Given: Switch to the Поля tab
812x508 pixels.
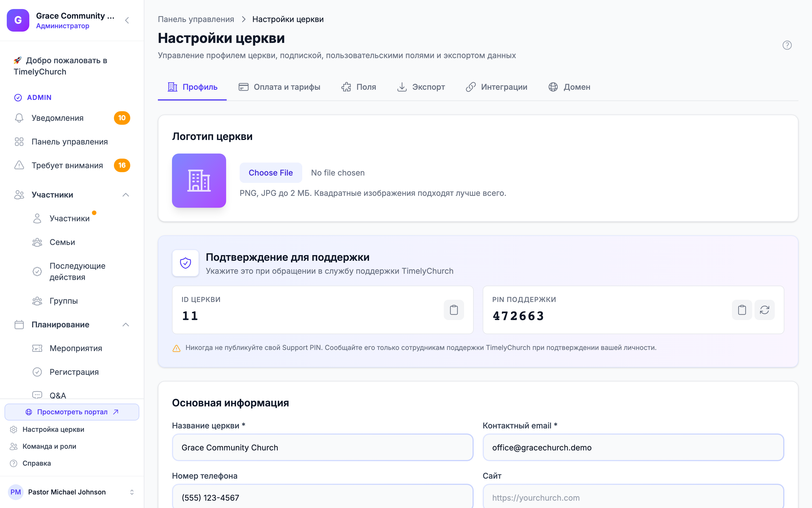Looking at the screenshot, I should pos(358,87).
